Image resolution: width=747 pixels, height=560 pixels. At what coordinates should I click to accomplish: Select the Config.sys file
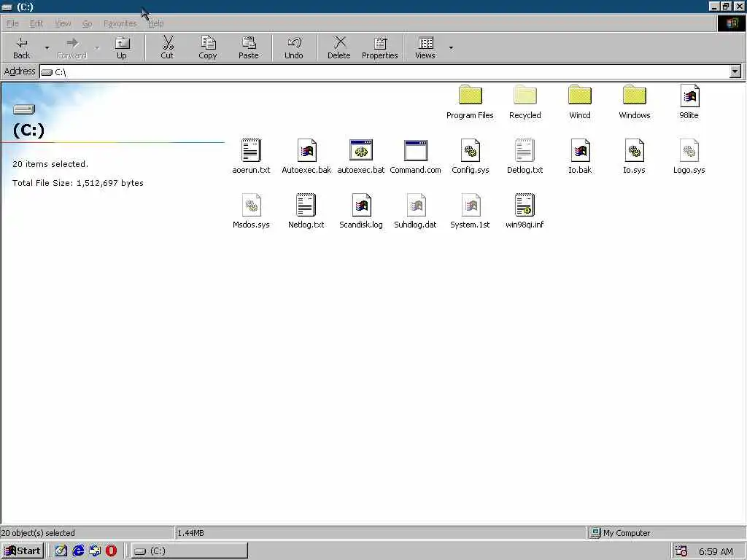coord(471,157)
